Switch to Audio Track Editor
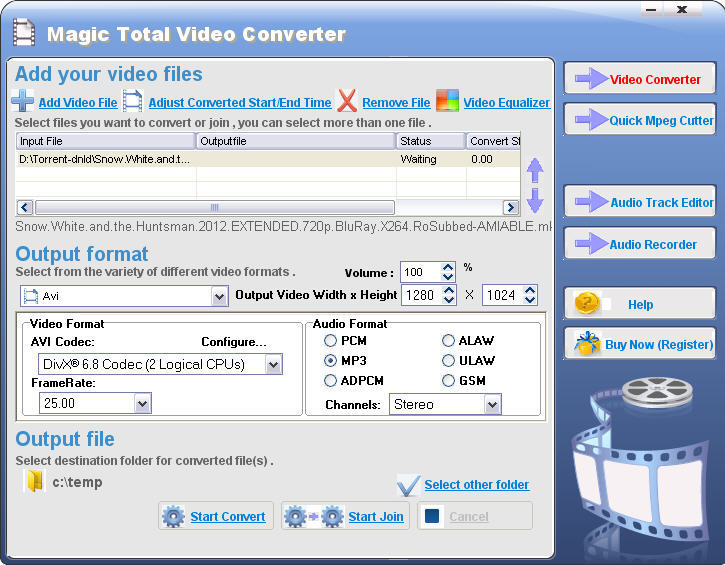This screenshot has width=725, height=565. 640,202
